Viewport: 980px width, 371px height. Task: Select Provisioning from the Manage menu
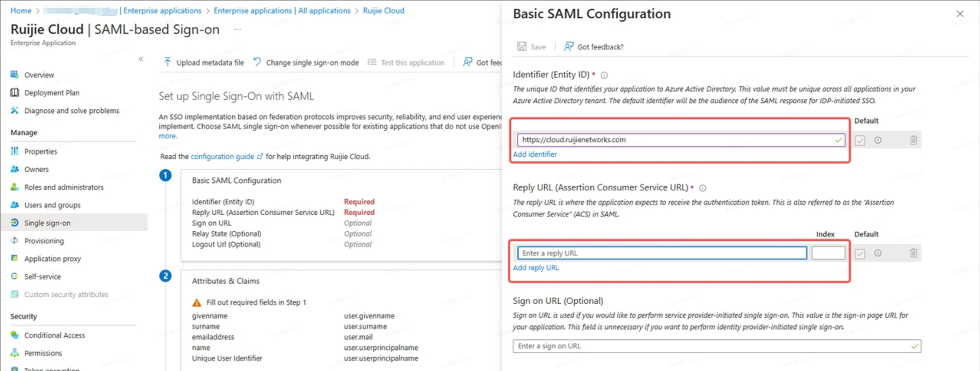pos(44,241)
